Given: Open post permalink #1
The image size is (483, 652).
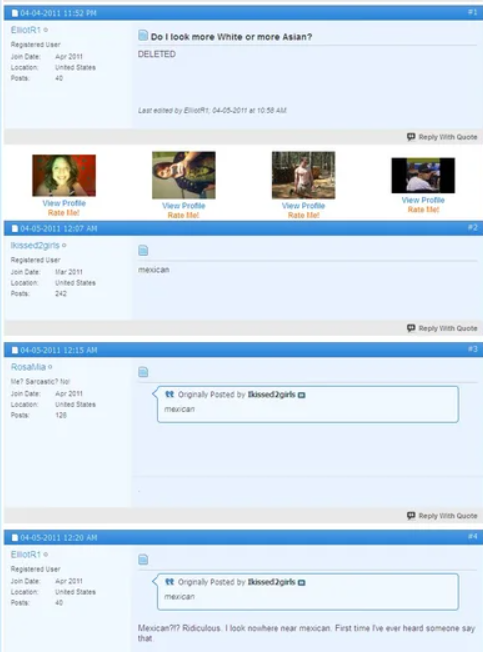Looking at the screenshot, I should 472,12.
